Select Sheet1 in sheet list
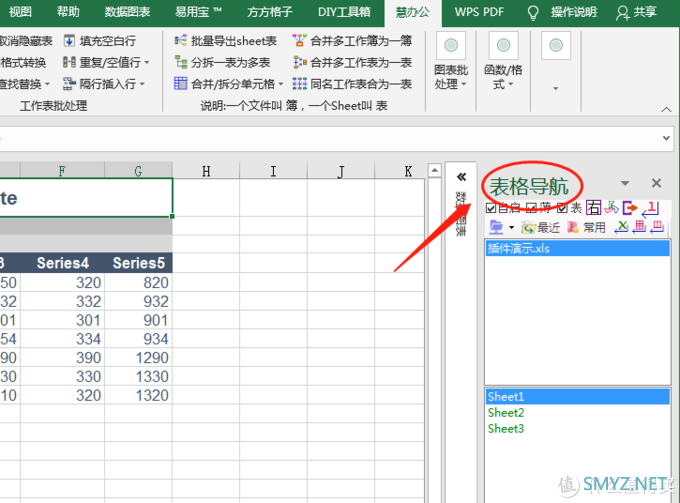The width and height of the screenshot is (680, 503). click(578, 396)
